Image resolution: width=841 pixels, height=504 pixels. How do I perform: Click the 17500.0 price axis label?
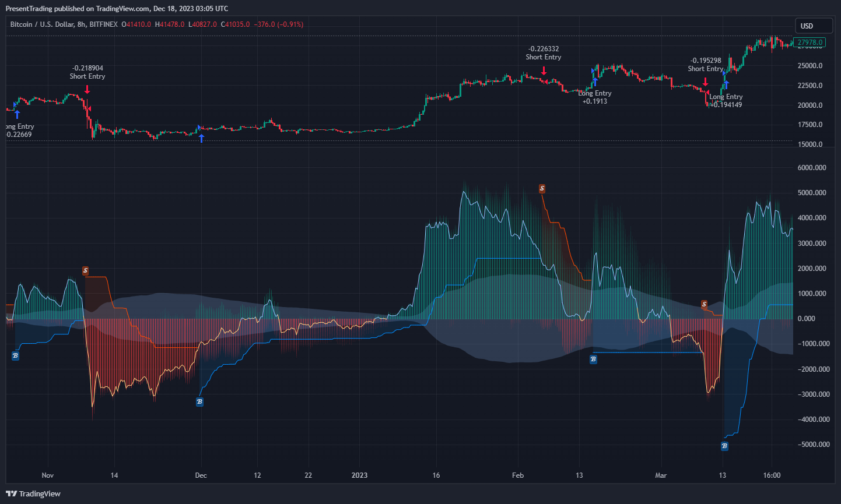coord(810,125)
